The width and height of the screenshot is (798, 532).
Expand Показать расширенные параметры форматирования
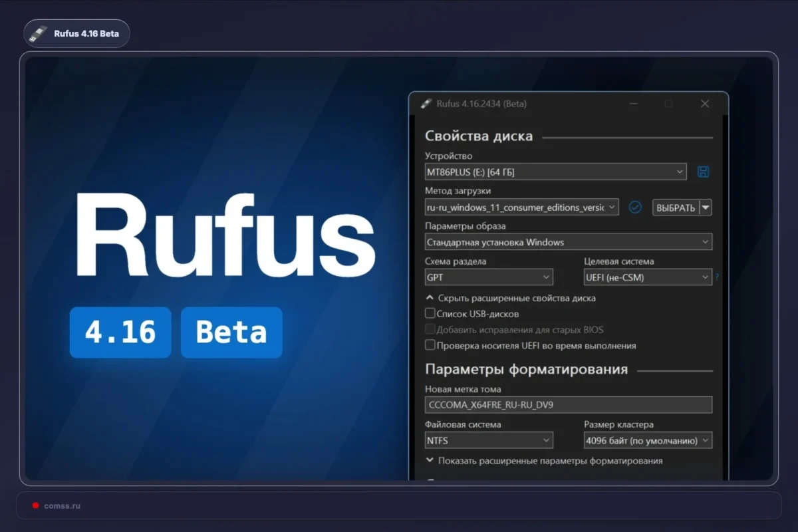tap(544, 460)
